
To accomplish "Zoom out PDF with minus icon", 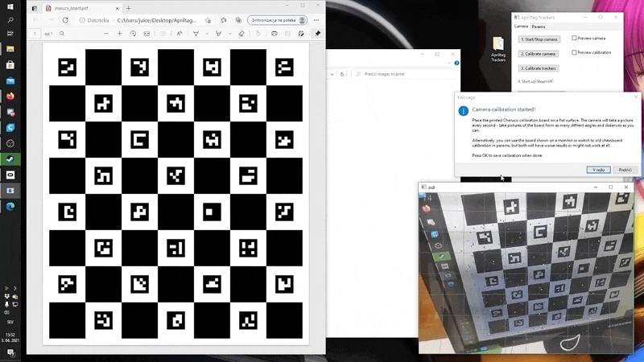I will (106, 34).
